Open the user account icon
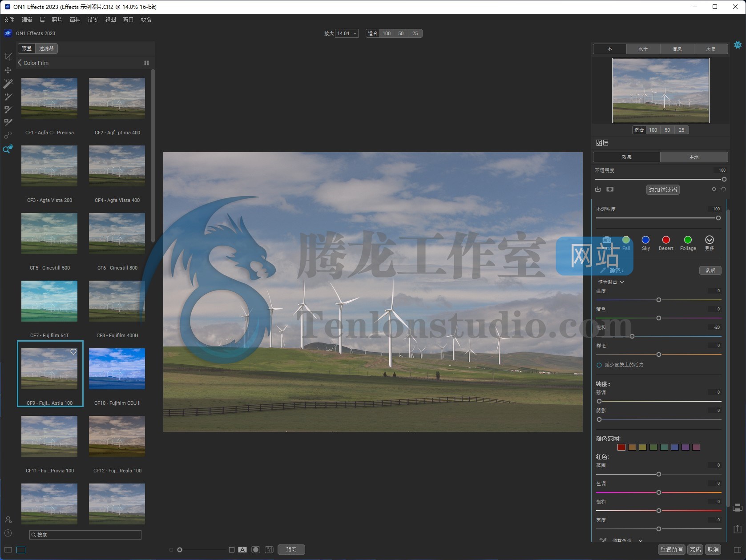Screen dimensions: 746x560 [x=8, y=520]
